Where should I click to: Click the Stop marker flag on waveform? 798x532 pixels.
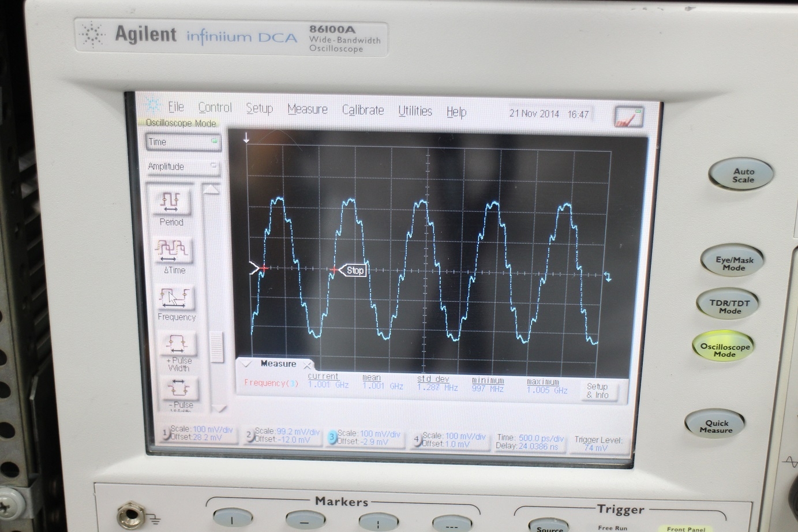tap(353, 270)
